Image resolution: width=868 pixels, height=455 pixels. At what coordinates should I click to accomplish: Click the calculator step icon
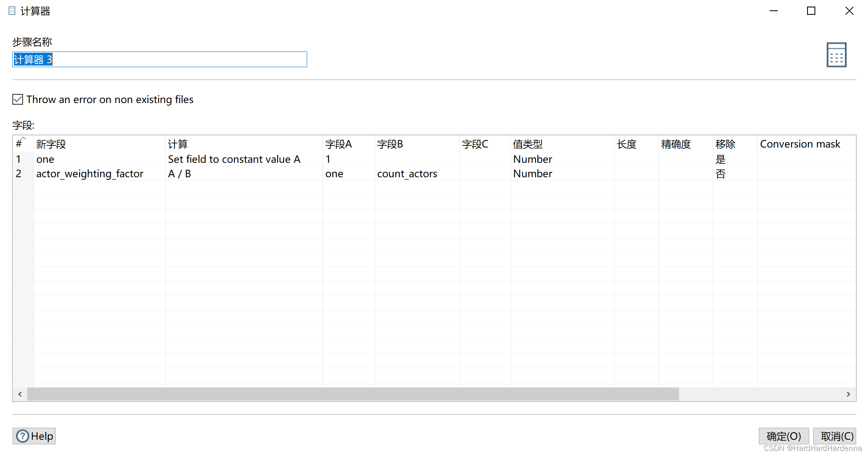[836, 55]
